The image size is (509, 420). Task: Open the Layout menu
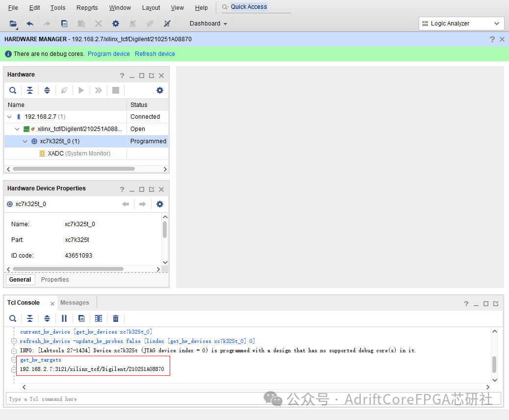[151, 7]
